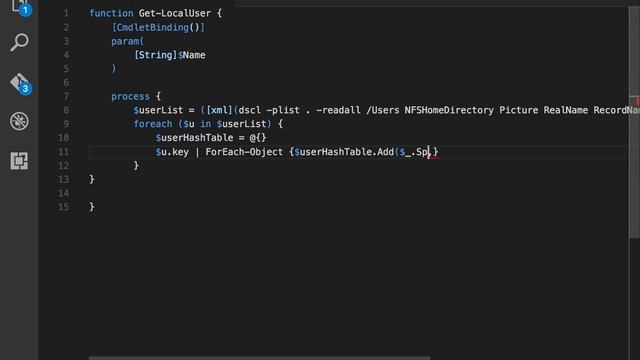Click the $Name parameter variable
Image resolution: width=640 pixels, height=360 pixels.
click(191, 55)
